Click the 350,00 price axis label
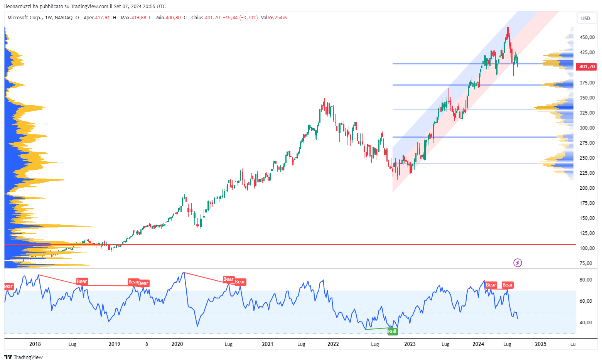The image size is (602, 364). (587, 98)
